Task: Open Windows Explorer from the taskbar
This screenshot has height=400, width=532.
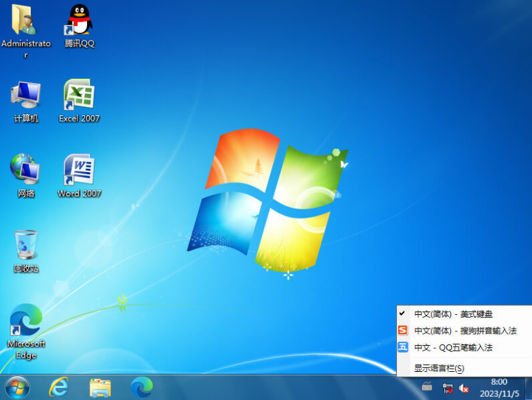Action: click(x=100, y=388)
